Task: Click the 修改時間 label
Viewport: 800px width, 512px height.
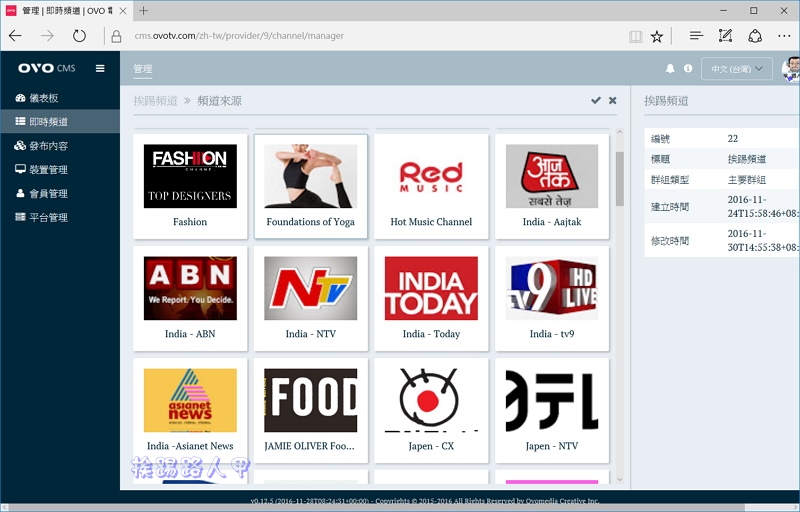Action: click(670, 240)
